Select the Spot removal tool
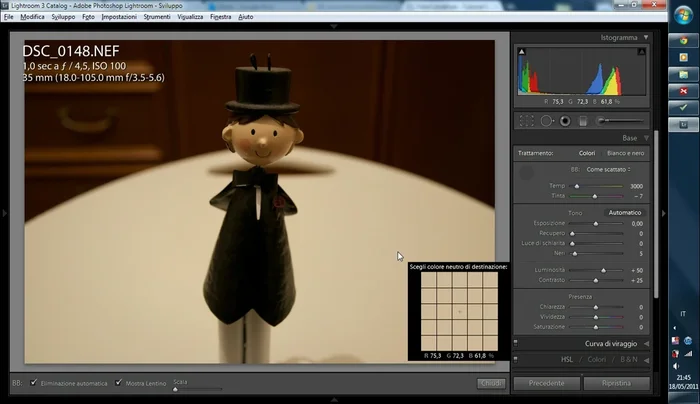This screenshot has width=700, height=404. [545, 121]
